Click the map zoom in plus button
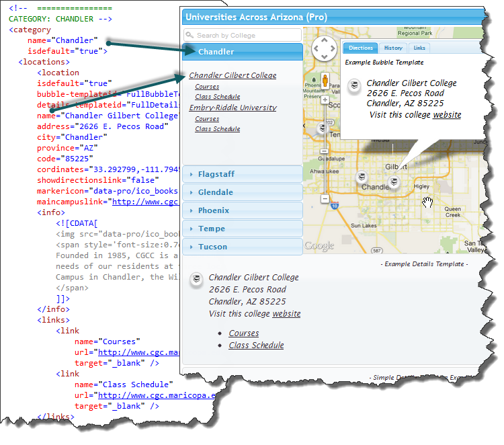 click(325, 99)
